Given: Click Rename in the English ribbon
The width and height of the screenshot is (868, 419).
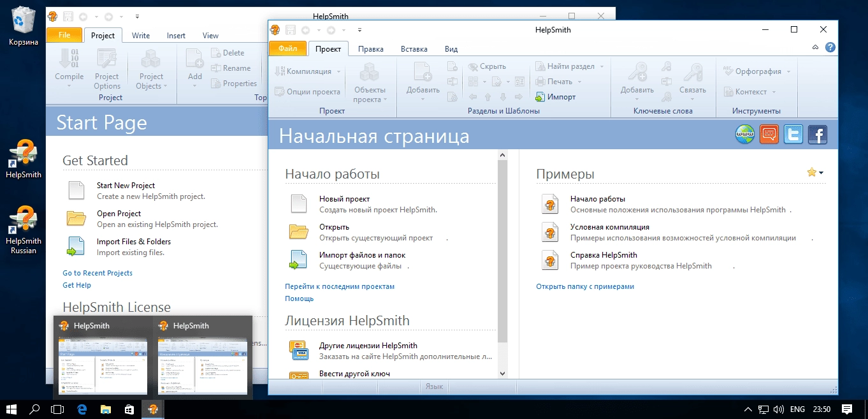Looking at the screenshot, I should click(x=231, y=68).
